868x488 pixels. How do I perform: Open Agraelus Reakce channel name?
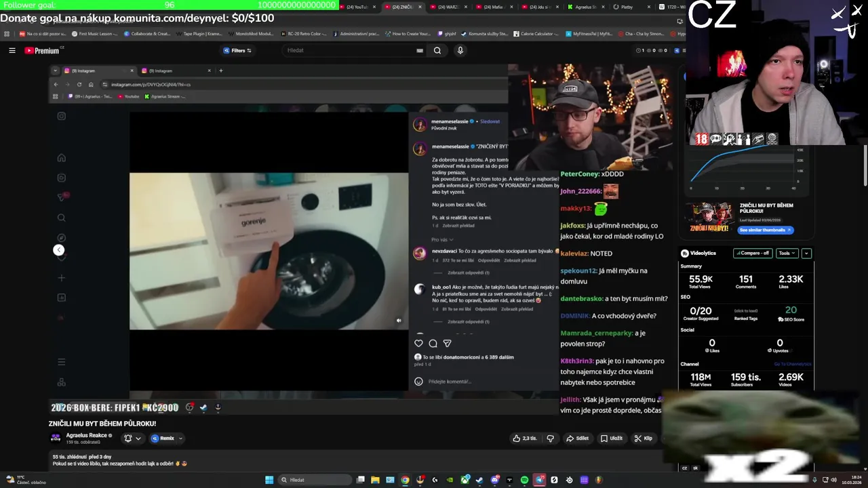(x=87, y=435)
